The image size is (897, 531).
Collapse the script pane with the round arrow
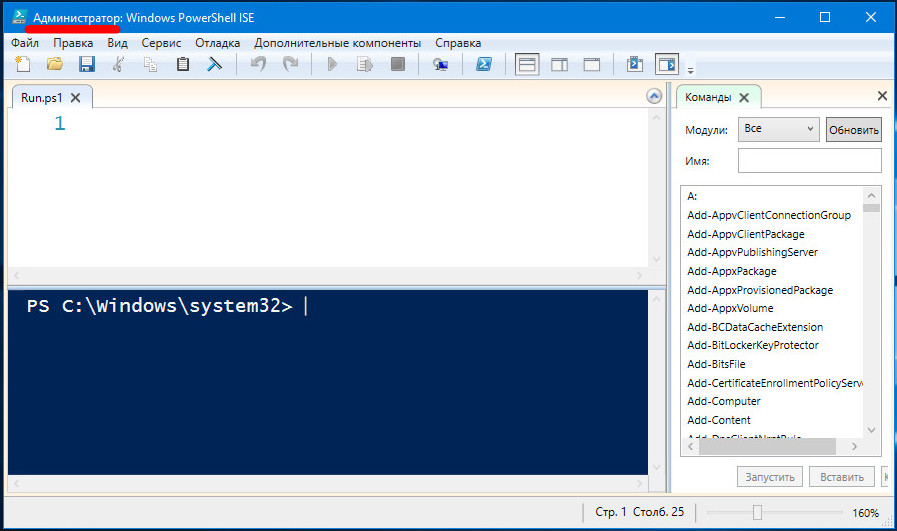point(654,96)
